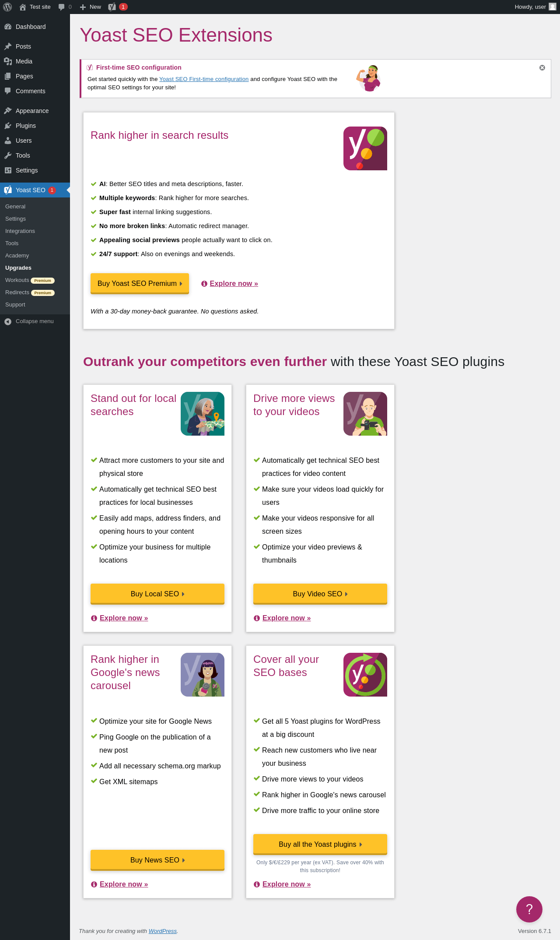The width and height of the screenshot is (560, 940).
Task: Click the 'Rank higher in search results' heading
Action: pos(159,135)
